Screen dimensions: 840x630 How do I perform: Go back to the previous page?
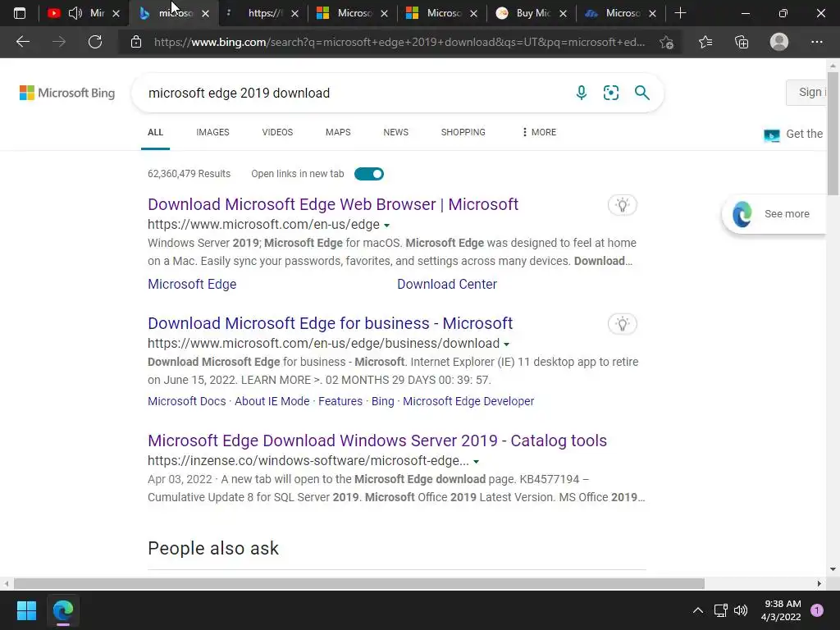(23, 42)
